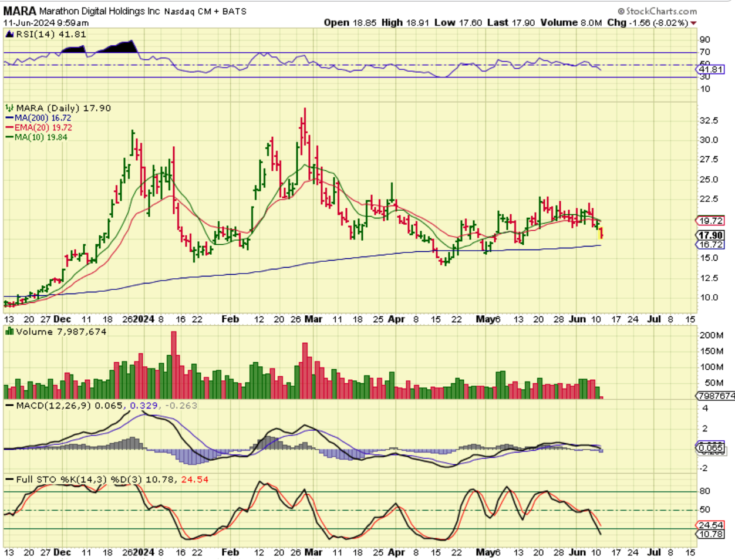Click the MACD(12,26,9) legend line icon
The width and height of the screenshot is (735, 560).
click(9, 406)
